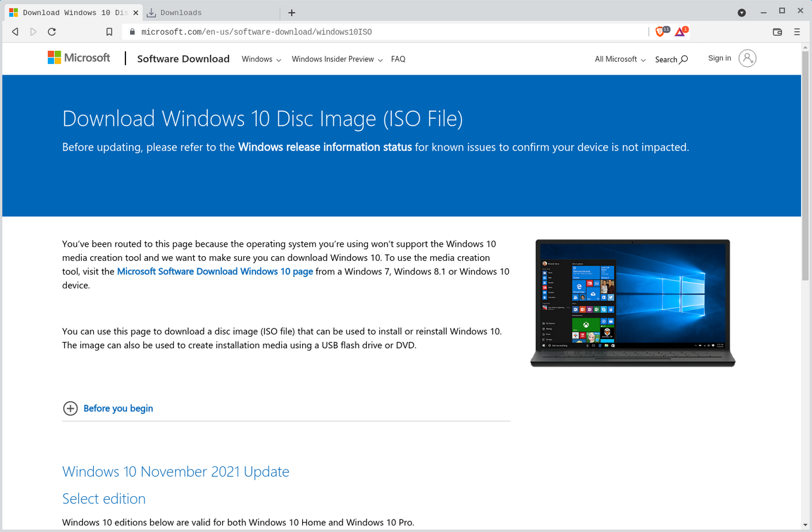Open the browser hamburger menu
812x532 pixels.
797,32
